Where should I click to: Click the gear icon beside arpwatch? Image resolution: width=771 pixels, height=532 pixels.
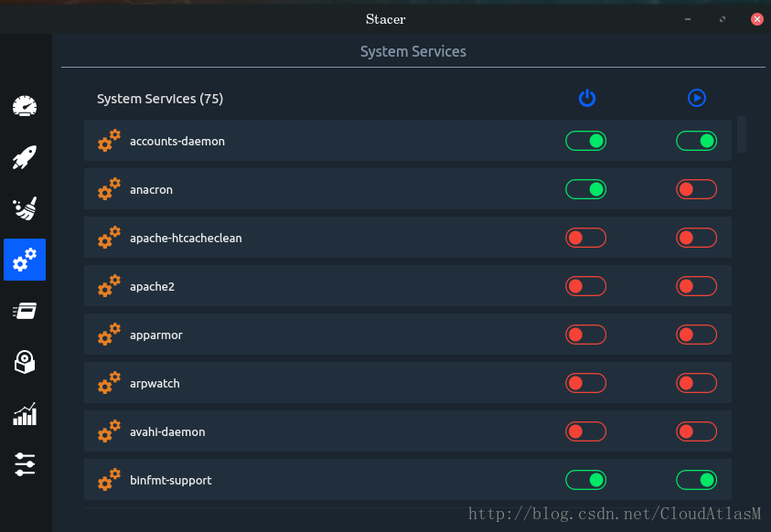tap(109, 383)
